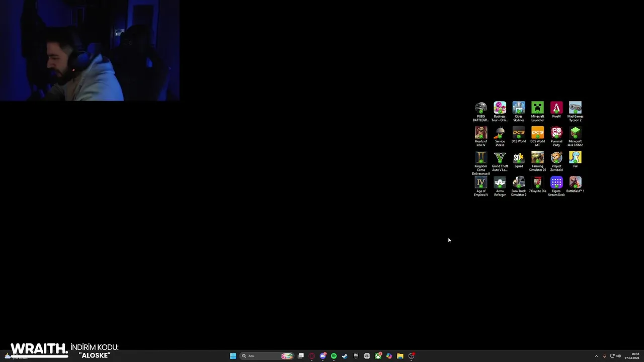Image resolution: width=644 pixels, height=362 pixels.
Task: Open Epic Games Launcher from taskbar
Action: [356, 356]
